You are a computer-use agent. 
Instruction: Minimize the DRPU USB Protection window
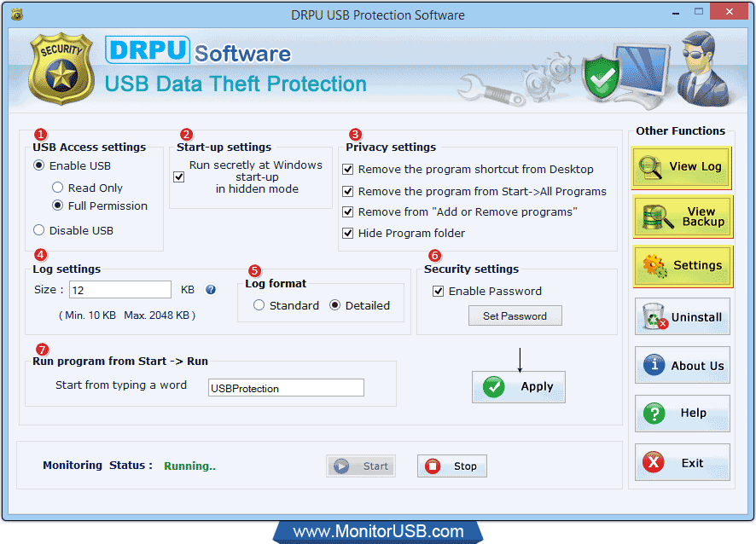676,13
